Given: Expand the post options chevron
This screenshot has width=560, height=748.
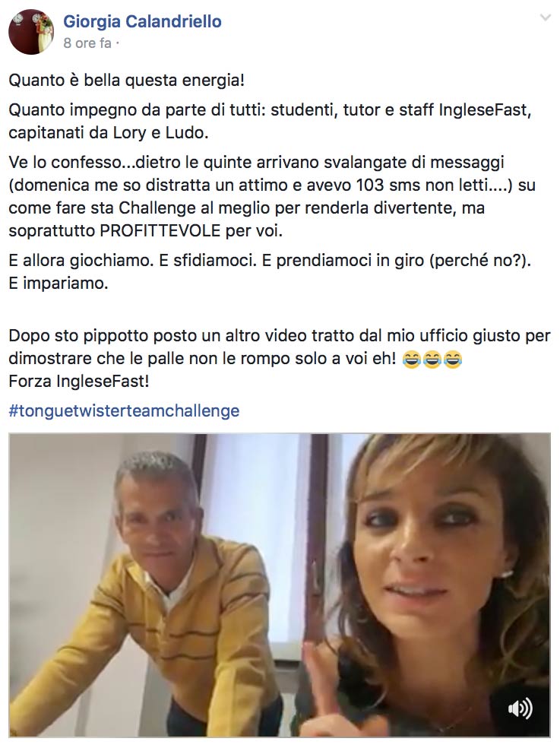Looking at the screenshot, I should tap(545, 18).
